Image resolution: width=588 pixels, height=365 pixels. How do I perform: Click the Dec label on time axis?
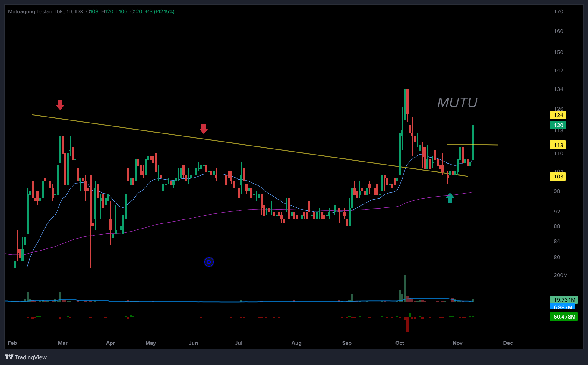508,343
